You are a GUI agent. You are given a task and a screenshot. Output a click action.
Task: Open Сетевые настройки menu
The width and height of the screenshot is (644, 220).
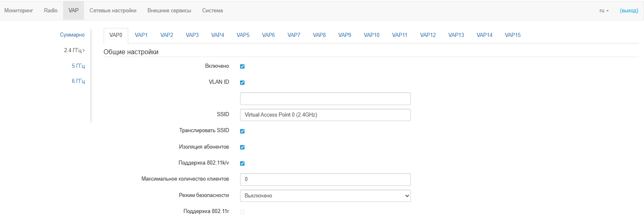coord(113,11)
